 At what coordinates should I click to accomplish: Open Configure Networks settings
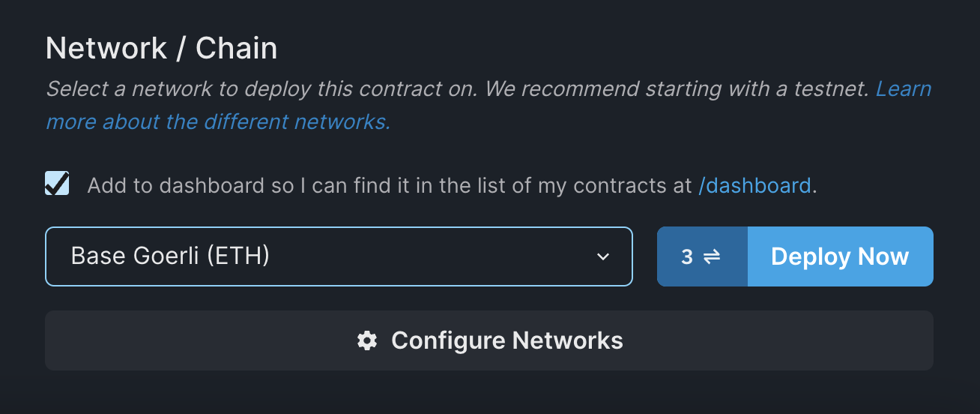pyautogui.click(x=489, y=340)
